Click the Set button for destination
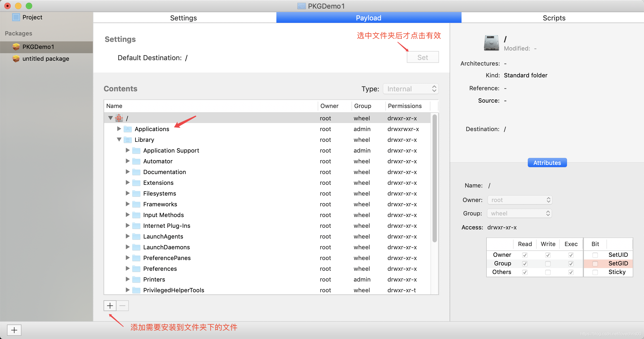The image size is (644, 339). click(423, 57)
